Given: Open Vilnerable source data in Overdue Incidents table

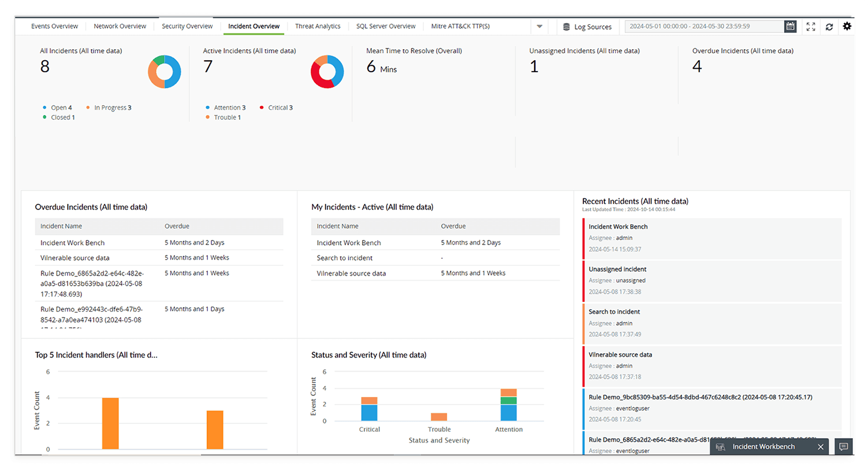Looking at the screenshot, I should tap(74, 258).
